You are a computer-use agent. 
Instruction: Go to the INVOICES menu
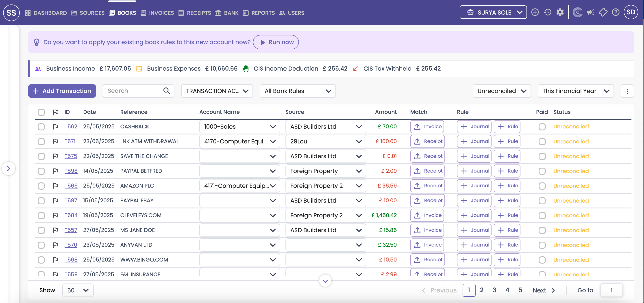coord(157,13)
